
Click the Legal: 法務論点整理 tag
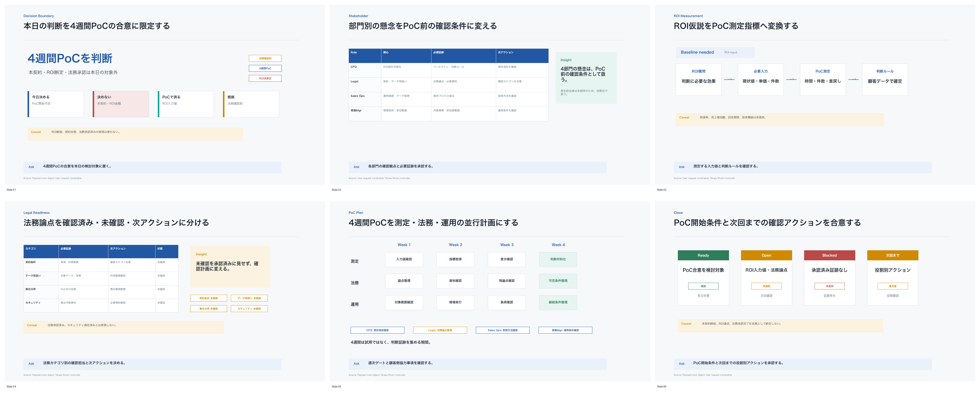click(440, 330)
